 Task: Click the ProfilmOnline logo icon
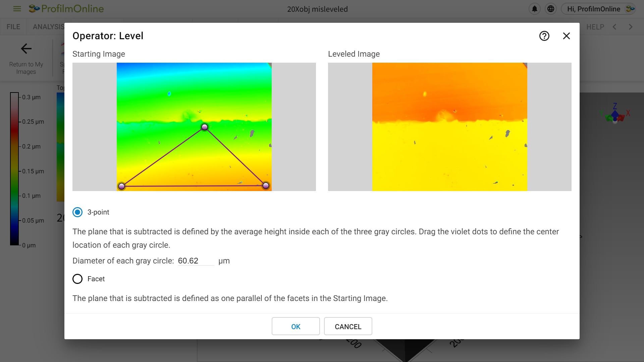click(34, 8)
